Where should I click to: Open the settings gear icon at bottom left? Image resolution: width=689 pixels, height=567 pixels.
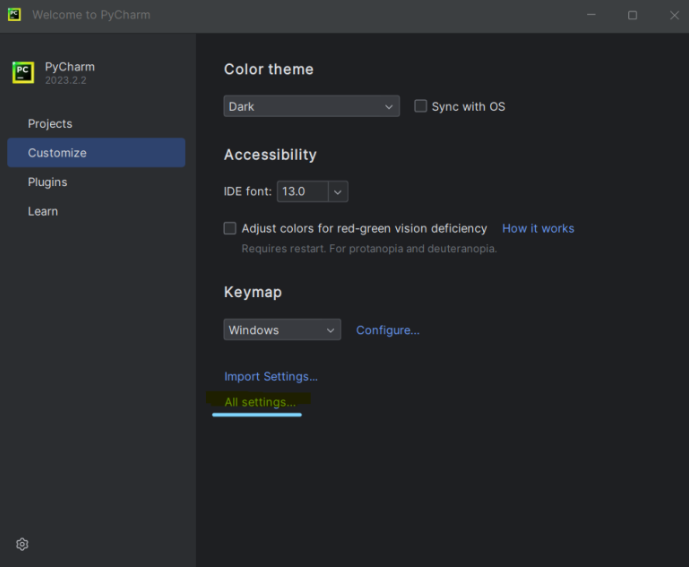pos(22,544)
